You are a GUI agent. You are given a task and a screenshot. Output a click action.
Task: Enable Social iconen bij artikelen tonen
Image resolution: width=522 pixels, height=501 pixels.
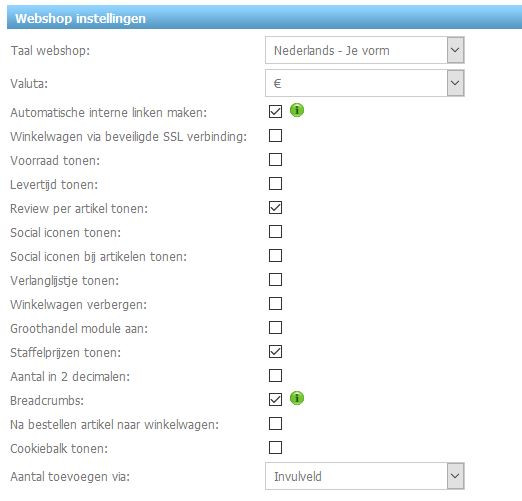point(275,256)
